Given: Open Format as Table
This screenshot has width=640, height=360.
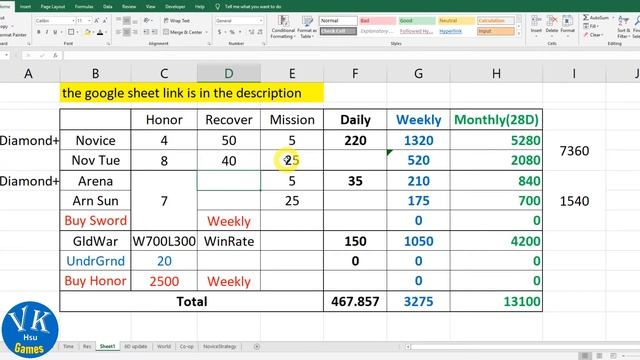Looking at the screenshot, I should (x=307, y=27).
